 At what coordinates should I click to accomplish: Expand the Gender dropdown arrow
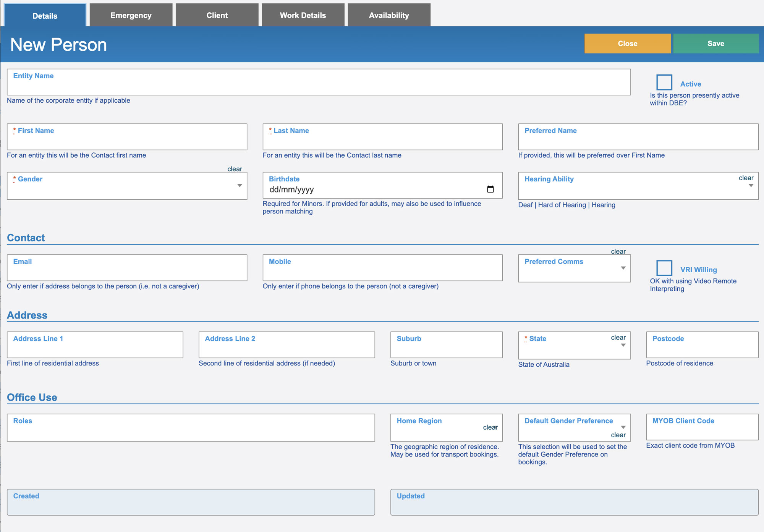point(240,186)
